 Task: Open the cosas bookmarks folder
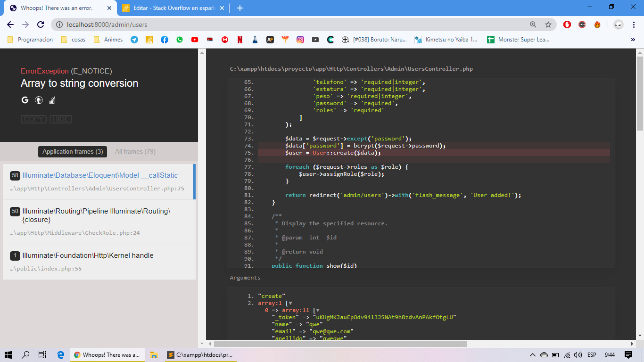74,40
